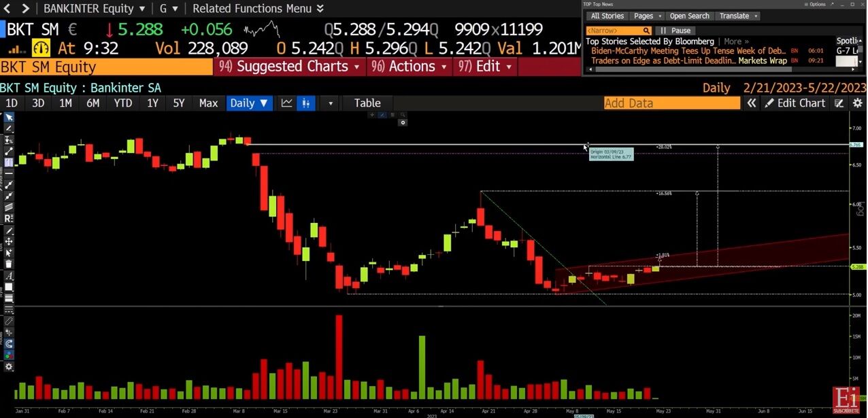Switch to line chart type icon
The image size is (868, 418).
286,103
